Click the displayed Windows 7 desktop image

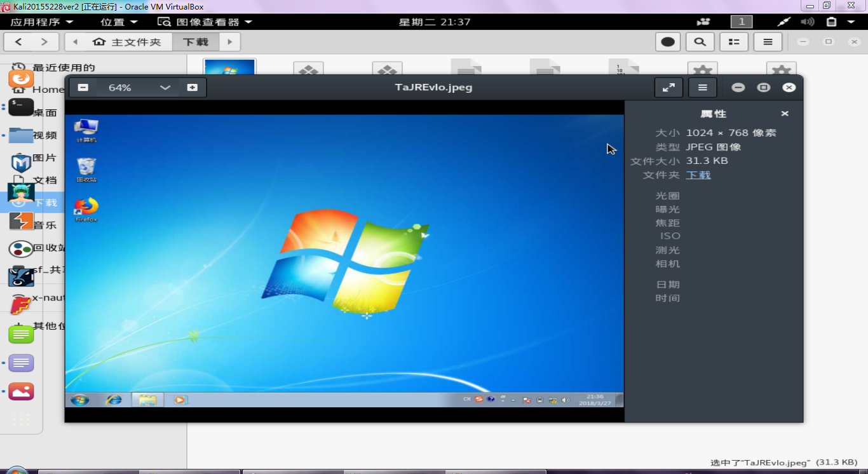click(x=344, y=261)
